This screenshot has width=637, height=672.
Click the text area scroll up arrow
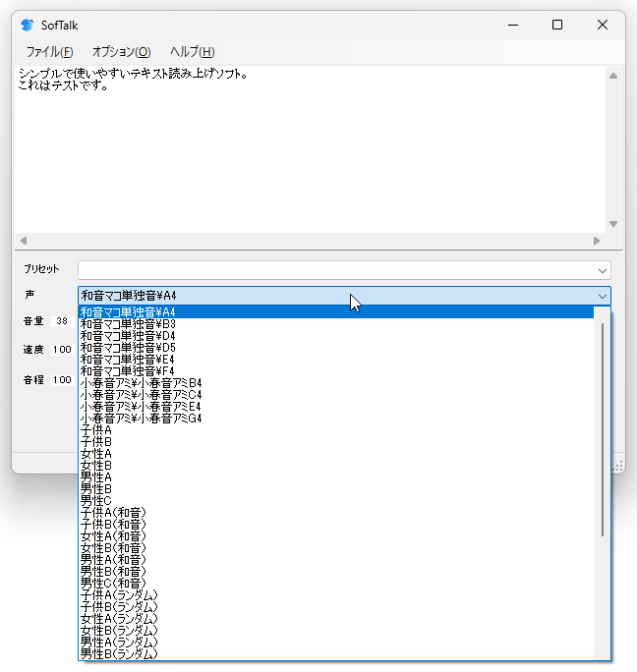click(x=613, y=76)
